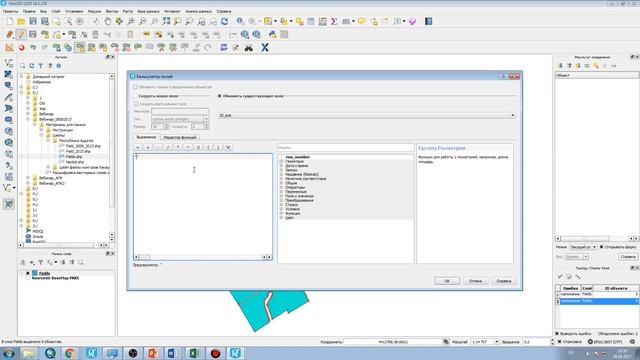The height and width of the screenshot is (360, 640).
Task: Click Add Delimited Text Layer comma icon
Action: (x=9, y=166)
